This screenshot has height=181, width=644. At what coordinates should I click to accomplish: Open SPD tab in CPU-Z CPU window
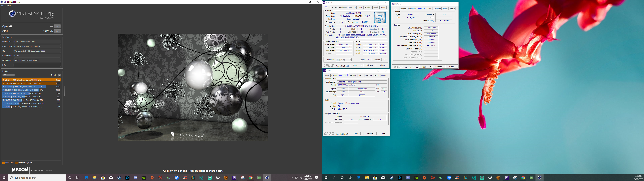click(360, 8)
